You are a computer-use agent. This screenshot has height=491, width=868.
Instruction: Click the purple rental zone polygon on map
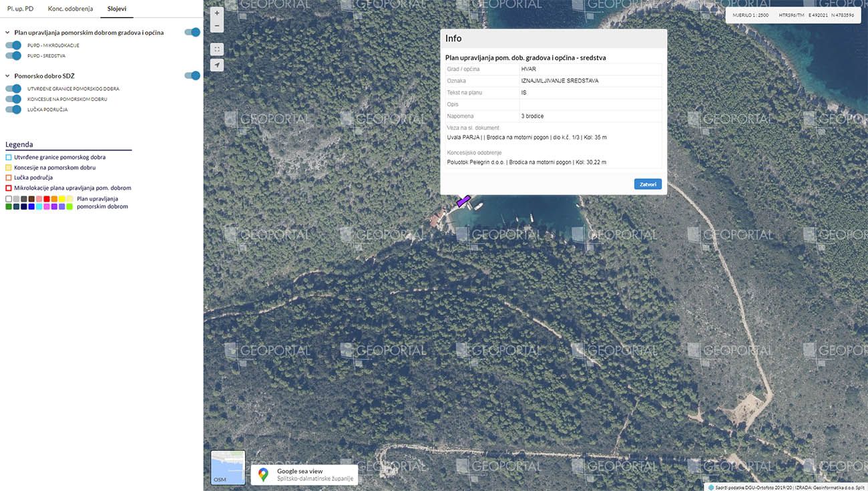click(463, 200)
